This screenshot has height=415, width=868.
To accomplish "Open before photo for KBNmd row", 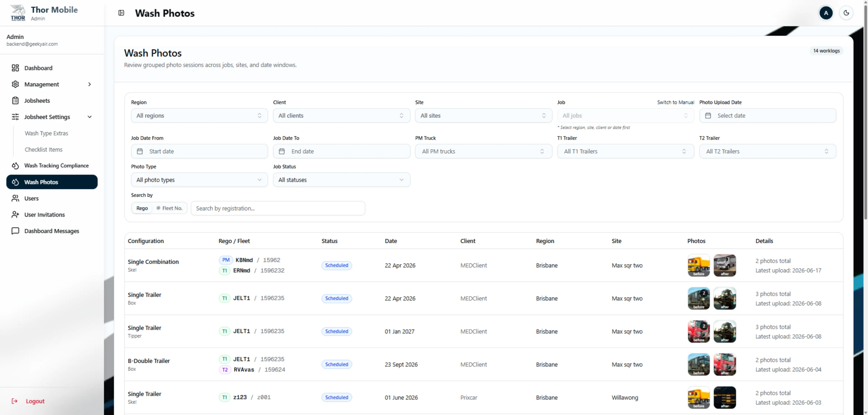I will (x=698, y=265).
